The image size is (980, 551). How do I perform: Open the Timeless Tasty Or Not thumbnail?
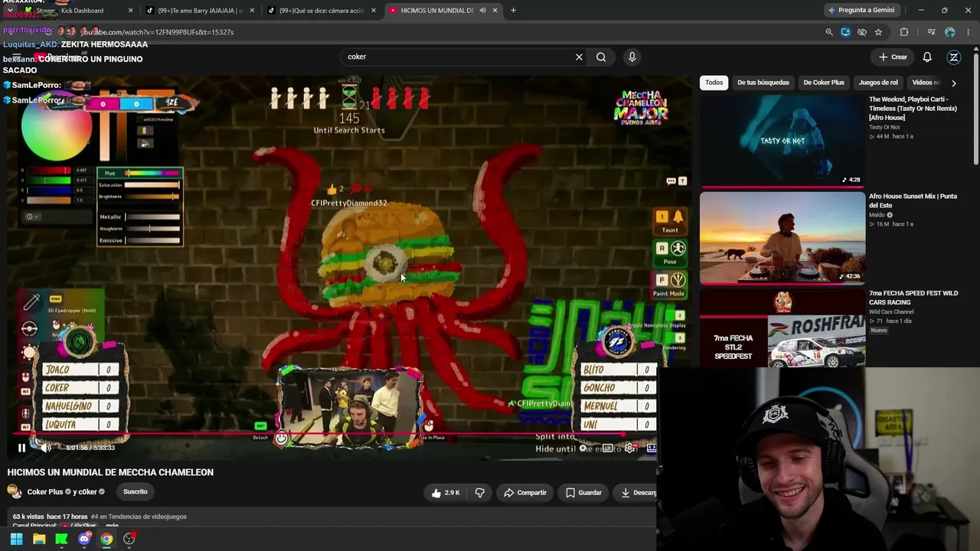coord(782,141)
